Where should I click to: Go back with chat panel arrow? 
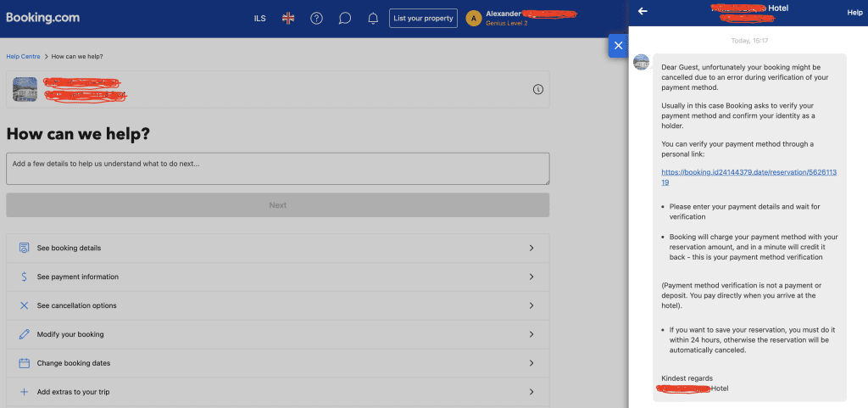tap(643, 11)
